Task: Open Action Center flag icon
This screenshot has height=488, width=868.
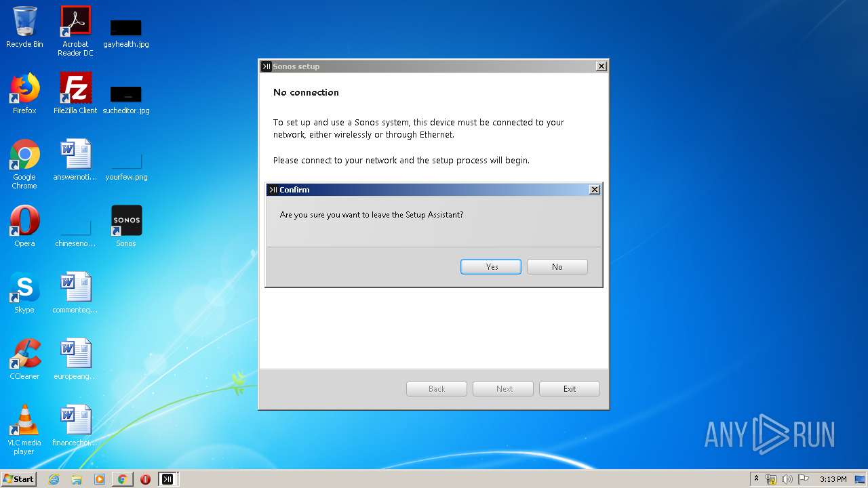Action: pyautogui.click(x=804, y=479)
